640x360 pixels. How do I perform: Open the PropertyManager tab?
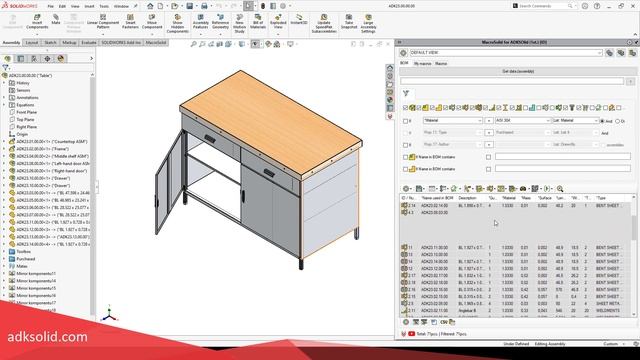click(21, 59)
